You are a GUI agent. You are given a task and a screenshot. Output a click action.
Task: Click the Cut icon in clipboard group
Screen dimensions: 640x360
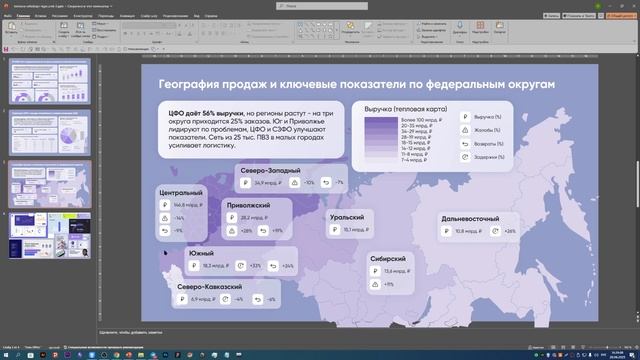click(22, 24)
